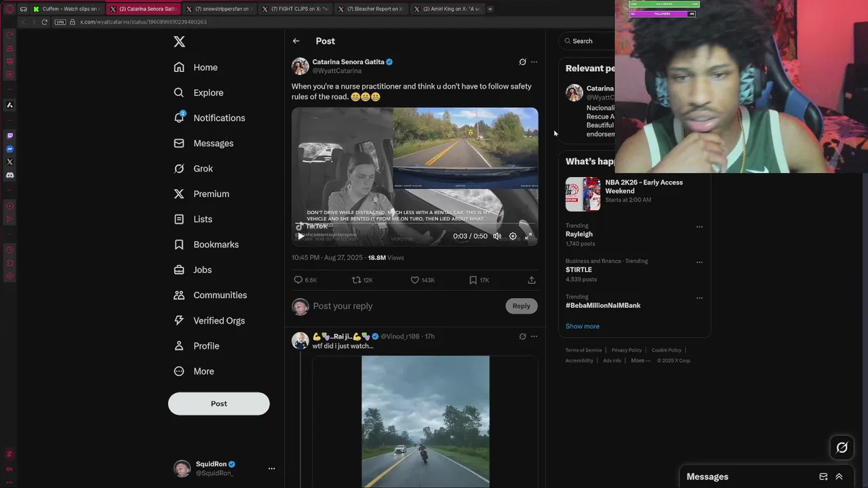The width and height of the screenshot is (868, 488).
Task: Click Grok icon on Vinod_r108 reply
Action: click(522, 336)
